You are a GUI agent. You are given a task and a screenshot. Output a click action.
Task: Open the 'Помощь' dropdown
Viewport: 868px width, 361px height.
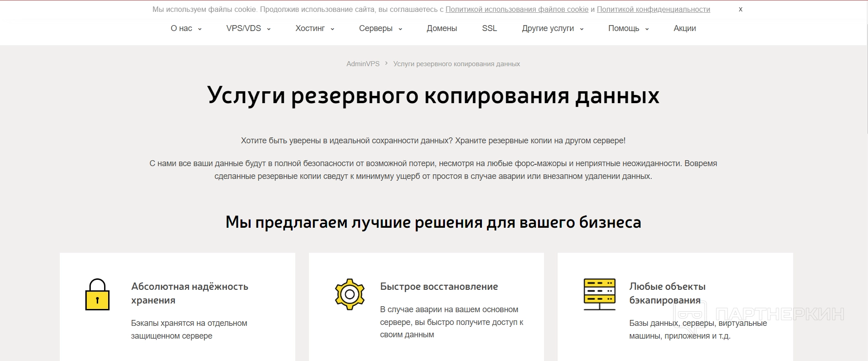point(628,28)
